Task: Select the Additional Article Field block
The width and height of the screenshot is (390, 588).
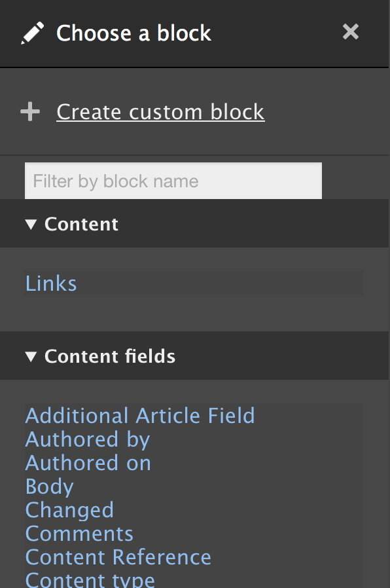Action: tap(139, 416)
